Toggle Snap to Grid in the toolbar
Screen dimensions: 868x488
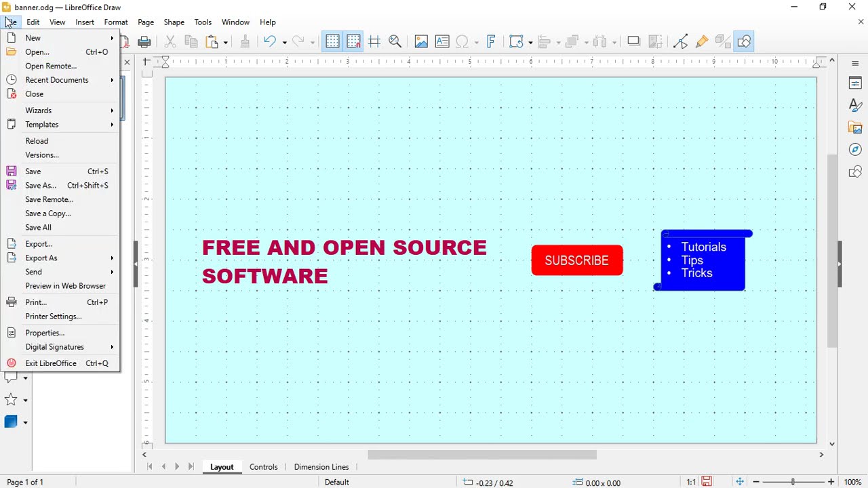pos(353,42)
